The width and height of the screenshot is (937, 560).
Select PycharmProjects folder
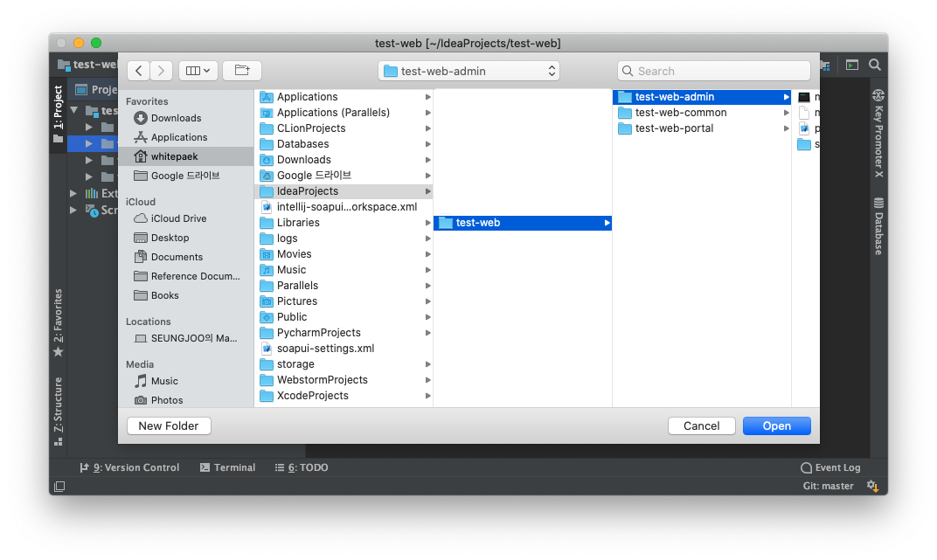(x=344, y=333)
